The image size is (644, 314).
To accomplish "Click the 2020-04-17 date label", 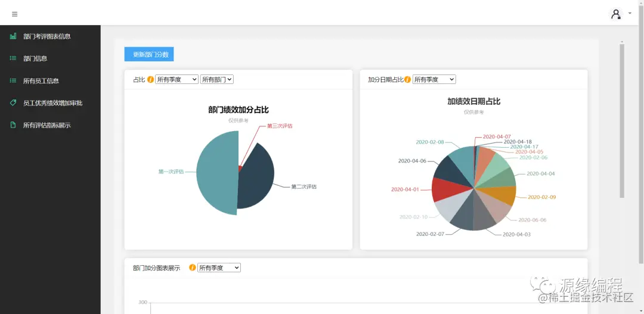I will (x=525, y=147).
